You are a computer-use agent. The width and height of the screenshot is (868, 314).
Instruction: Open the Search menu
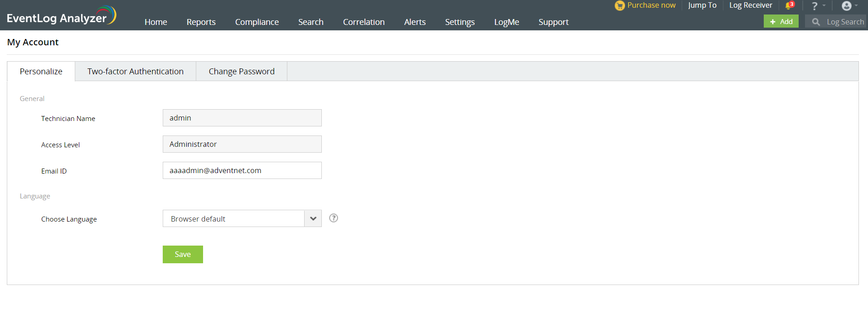point(311,22)
